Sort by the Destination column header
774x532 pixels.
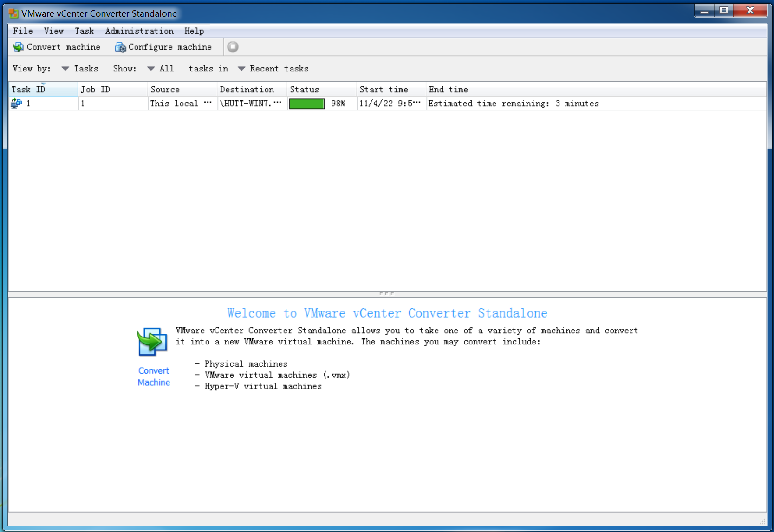click(252, 89)
